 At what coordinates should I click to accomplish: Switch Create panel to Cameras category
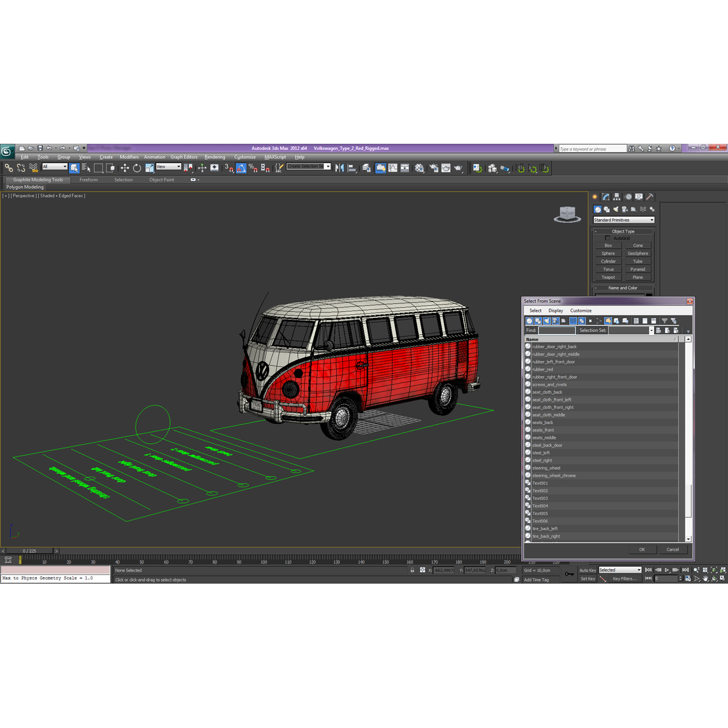tap(625, 209)
